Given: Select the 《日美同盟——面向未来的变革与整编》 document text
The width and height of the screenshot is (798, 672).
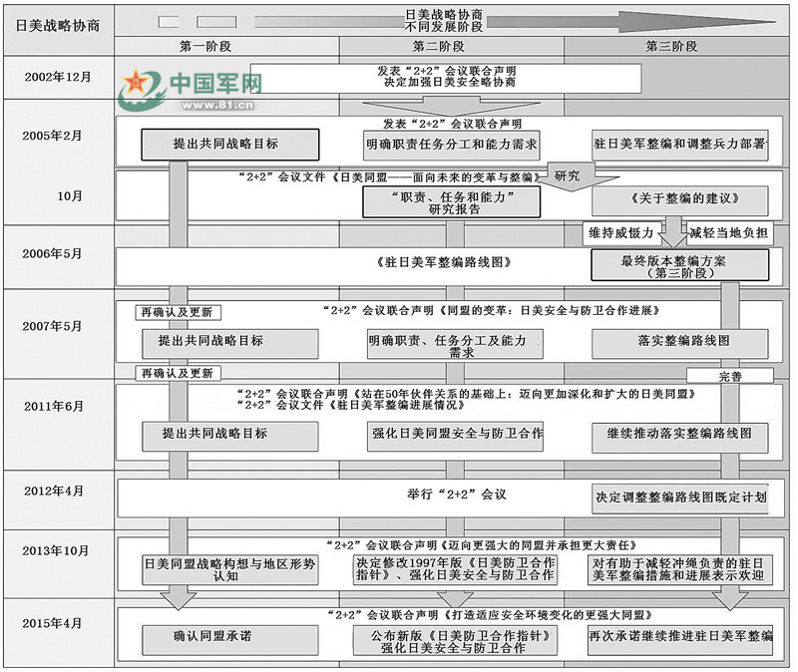Looking at the screenshot, I should click(437, 177).
